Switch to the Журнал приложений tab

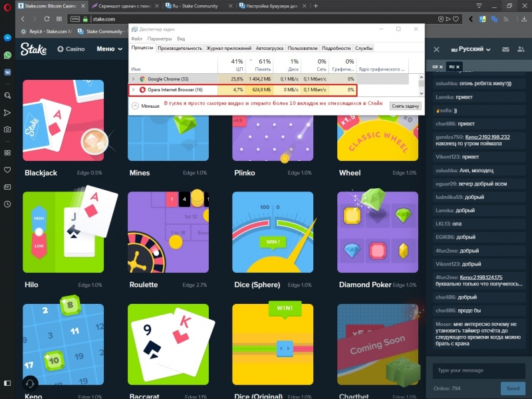click(229, 48)
